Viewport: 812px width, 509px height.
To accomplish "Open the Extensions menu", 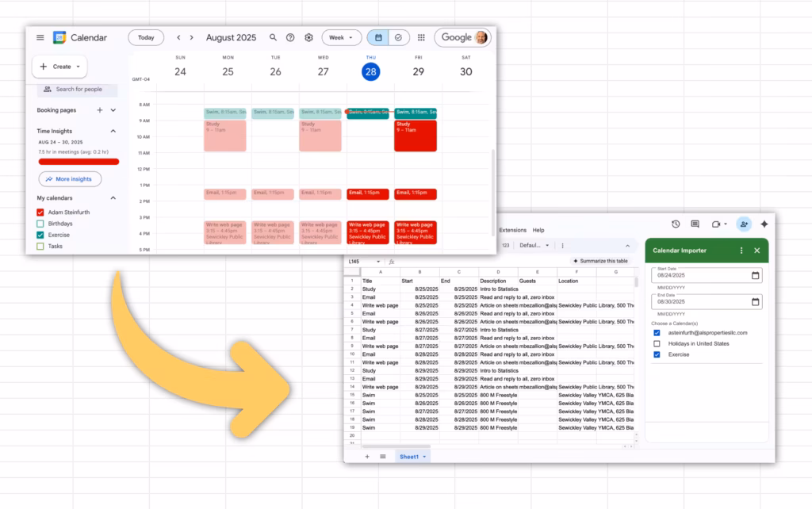I will [x=513, y=230].
